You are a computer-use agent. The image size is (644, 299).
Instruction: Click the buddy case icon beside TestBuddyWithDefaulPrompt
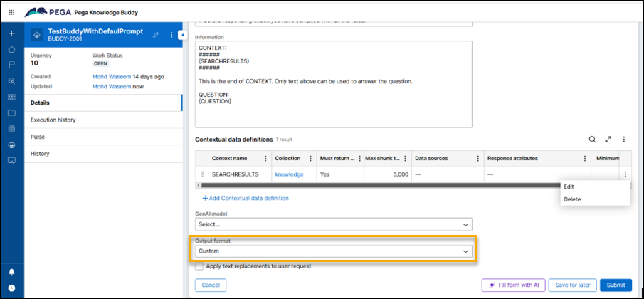coord(38,35)
